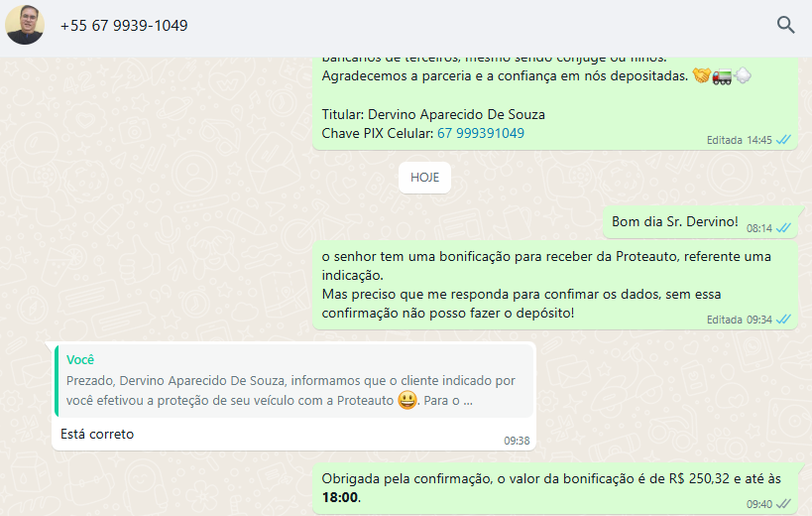Click read receipt ticks on Bom dia message
This screenshot has height=516, width=812.
coord(783,228)
